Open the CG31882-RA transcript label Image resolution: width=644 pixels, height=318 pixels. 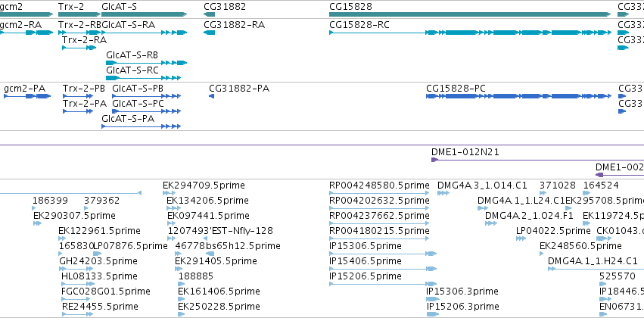point(234,25)
